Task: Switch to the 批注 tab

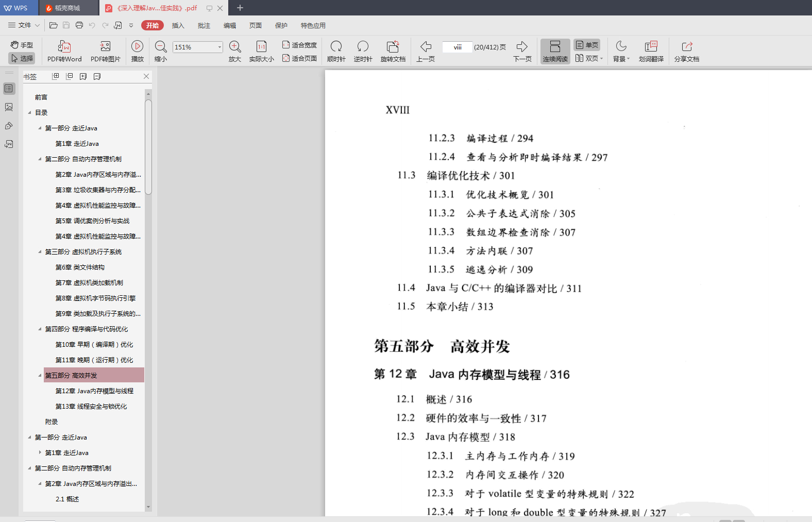Action: 204,25
